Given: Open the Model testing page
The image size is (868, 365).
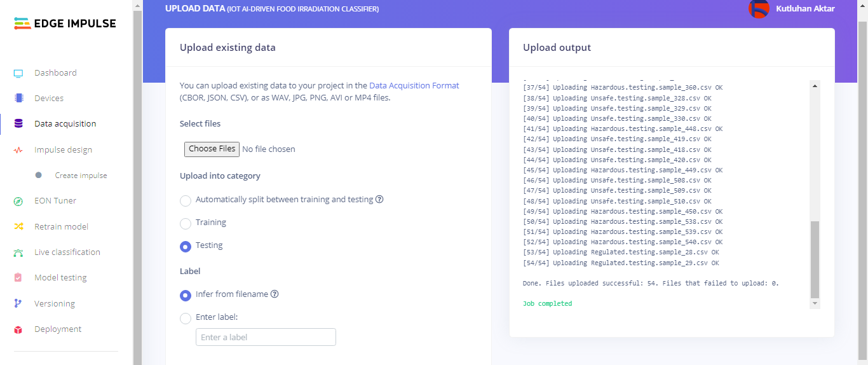Looking at the screenshot, I should coord(60,278).
